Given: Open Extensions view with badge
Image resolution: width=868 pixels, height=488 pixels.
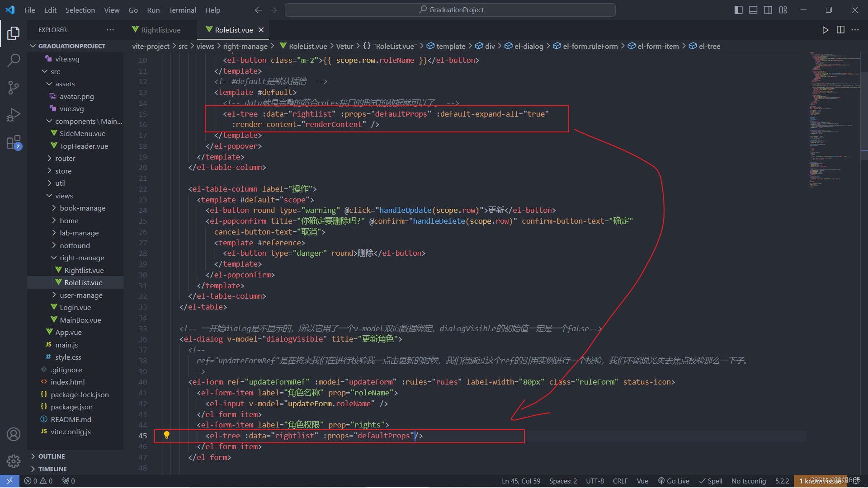Looking at the screenshot, I should [14, 142].
